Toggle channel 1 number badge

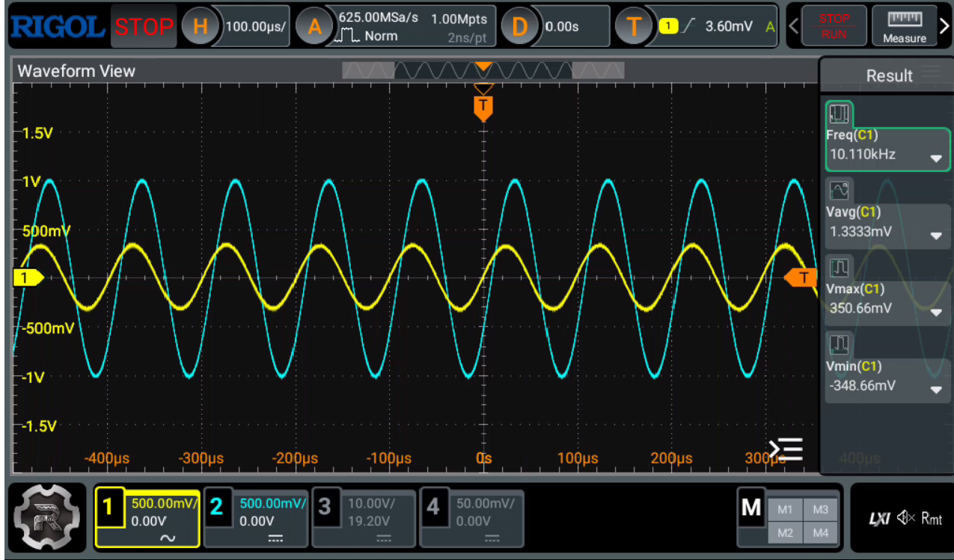coord(108,507)
